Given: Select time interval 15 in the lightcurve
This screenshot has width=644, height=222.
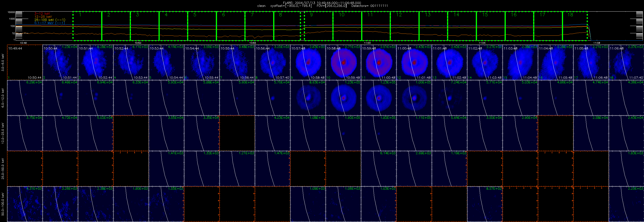Looking at the screenshot, I should (490, 26).
